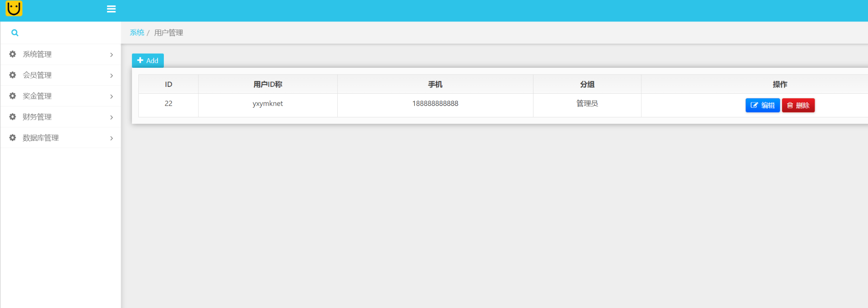Open the 奖金管理 menu item

pos(61,96)
